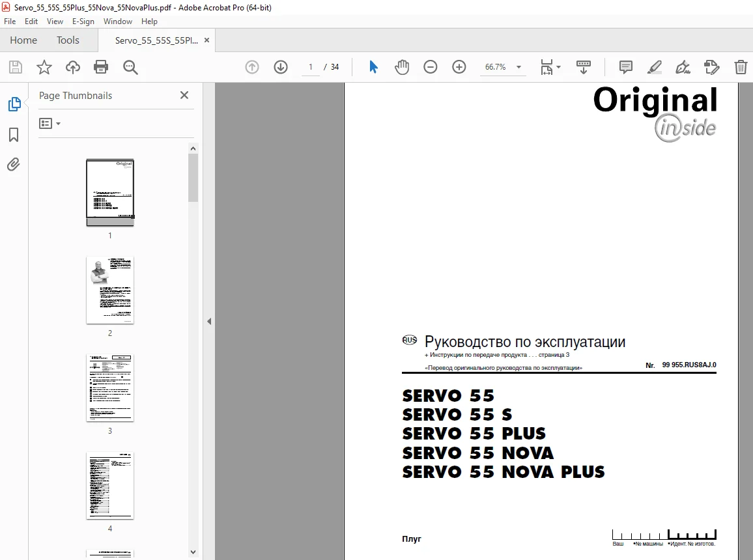The width and height of the screenshot is (753, 560).
Task: Select page 2 thumbnail
Action: click(110, 290)
